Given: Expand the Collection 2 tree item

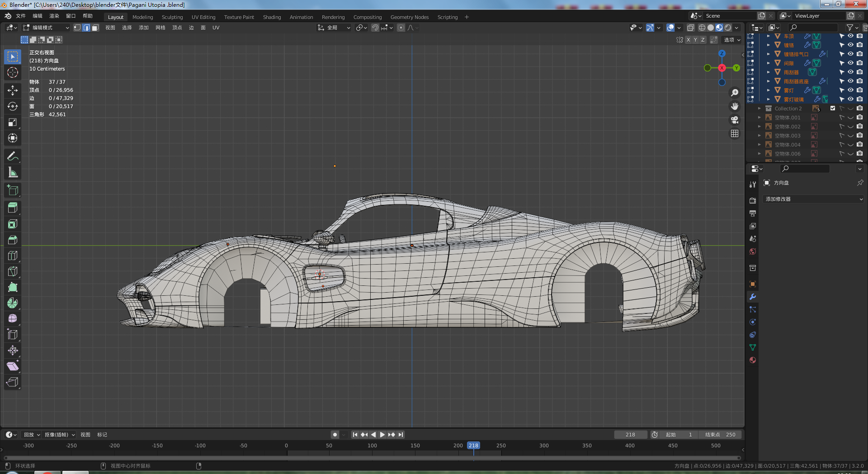Looking at the screenshot, I should click(759, 109).
